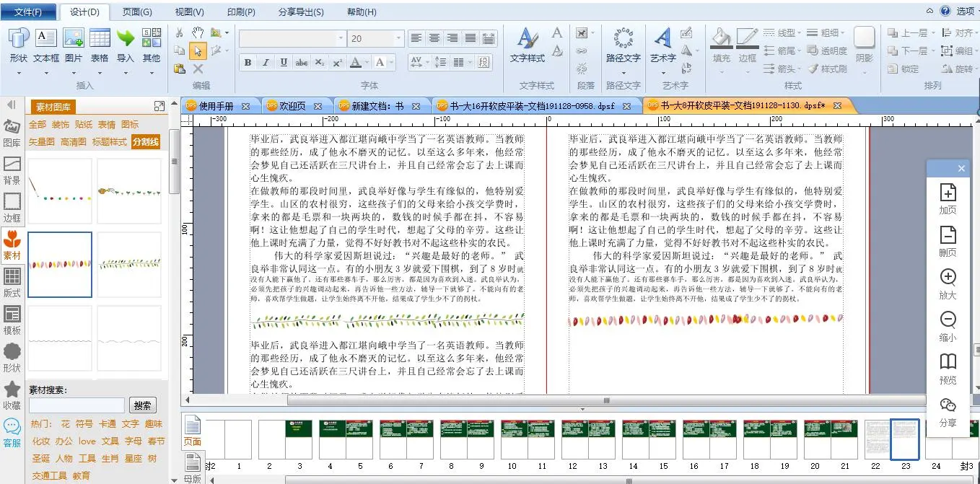980x484 pixels.
Task: Open the 背景 sidebar panel
Action: 12,171
